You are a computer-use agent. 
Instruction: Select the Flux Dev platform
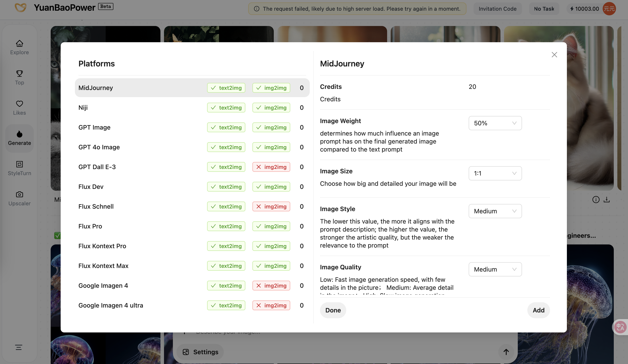click(x=192, y=187)
